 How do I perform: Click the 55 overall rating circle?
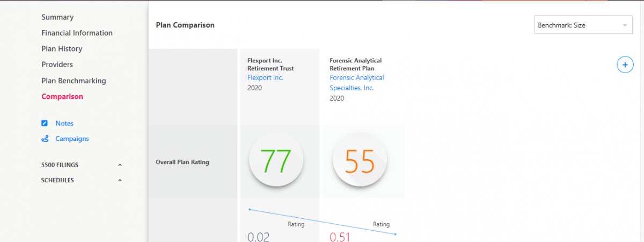(x=360, y=161)
